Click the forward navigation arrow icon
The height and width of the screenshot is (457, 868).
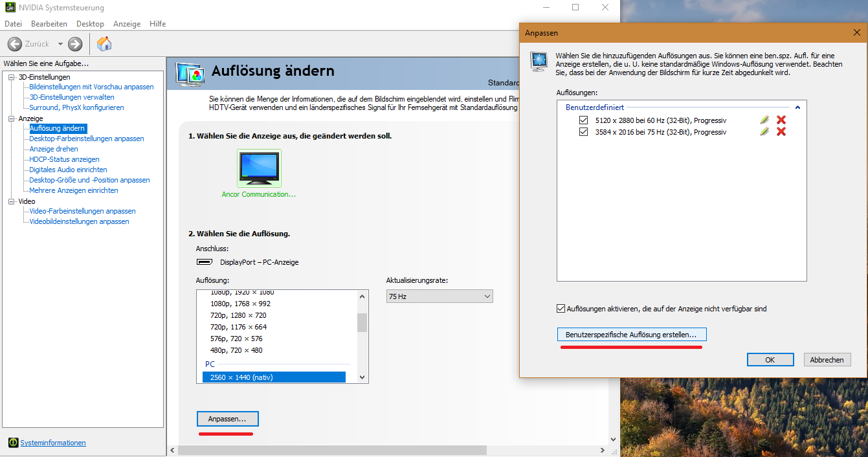tap(75, 44)
